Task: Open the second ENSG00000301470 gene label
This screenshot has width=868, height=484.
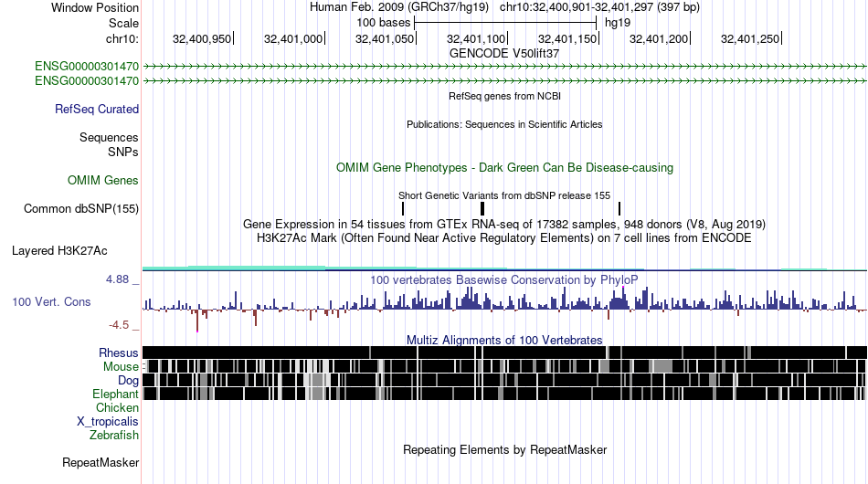Action: 87,80
